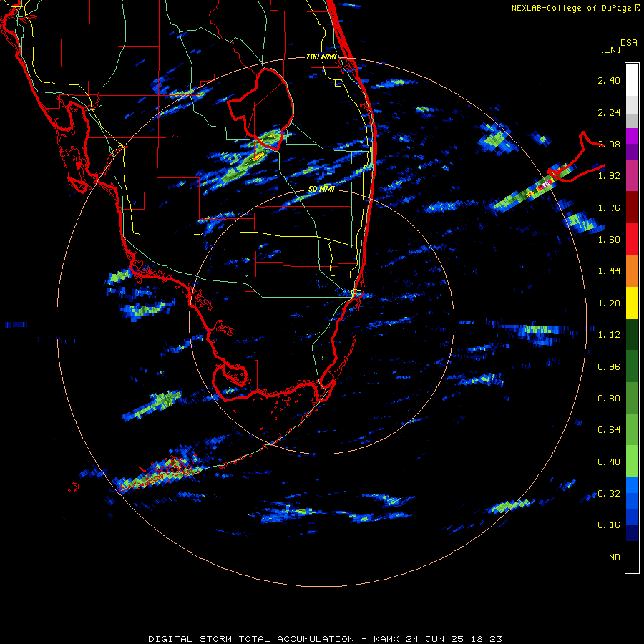Click the 1.12 legend value

coord(609,335)
